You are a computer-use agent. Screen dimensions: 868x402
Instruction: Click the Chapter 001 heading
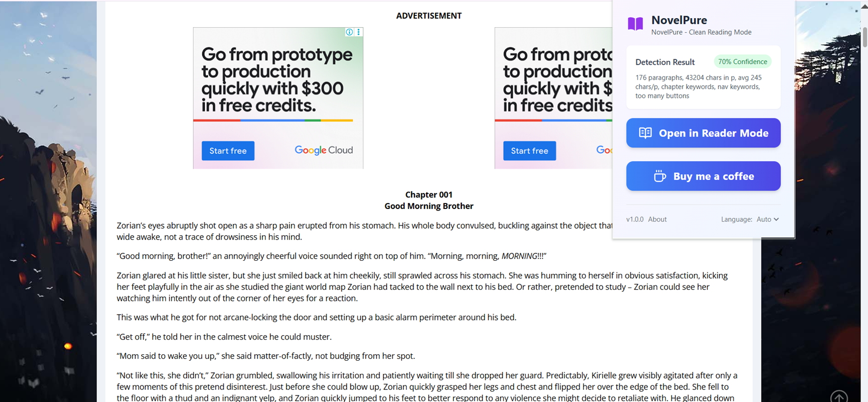(x=429, y=194)
